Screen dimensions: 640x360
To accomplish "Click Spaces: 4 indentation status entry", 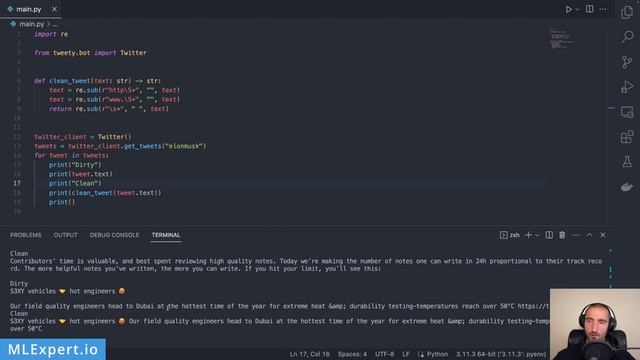I will tap(352, 354).
